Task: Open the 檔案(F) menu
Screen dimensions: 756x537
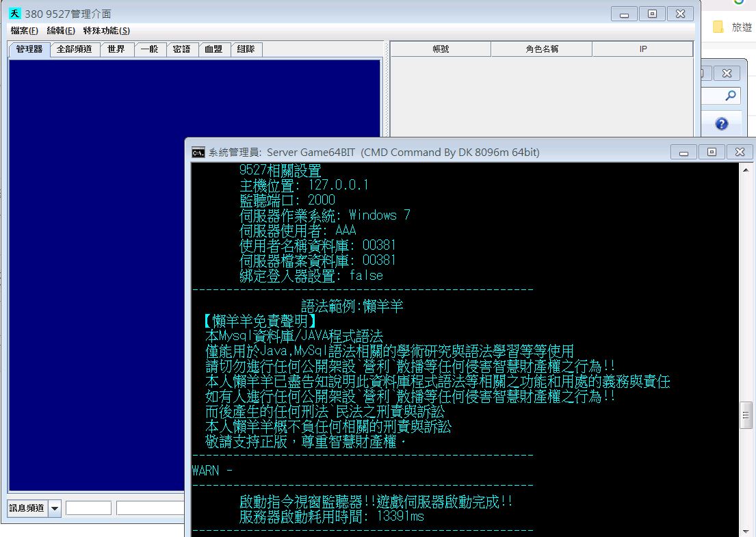Action: point(24,31)
